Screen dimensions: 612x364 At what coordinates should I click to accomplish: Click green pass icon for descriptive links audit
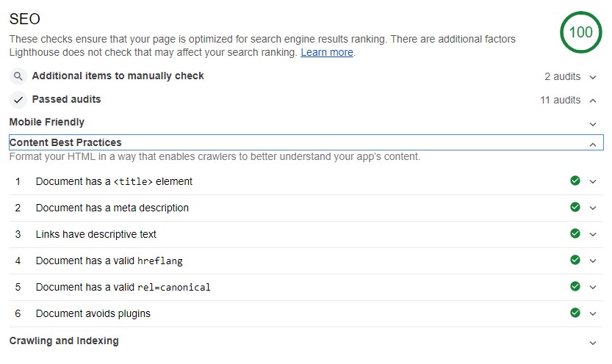[575, 234]
